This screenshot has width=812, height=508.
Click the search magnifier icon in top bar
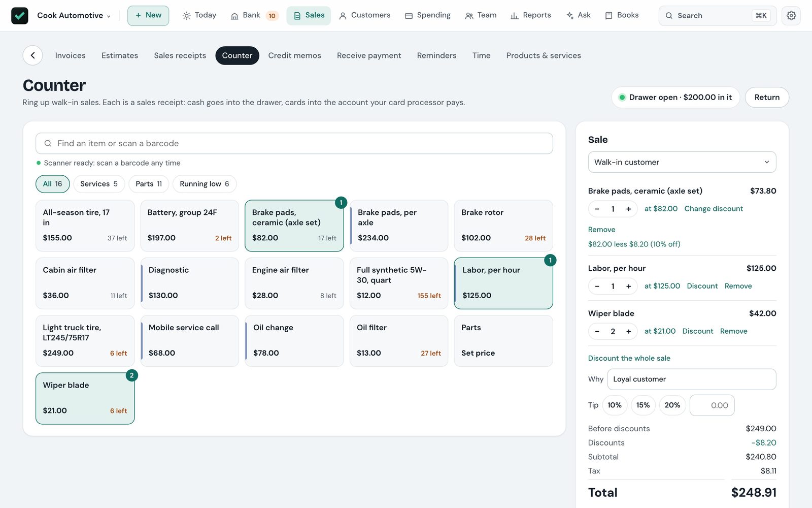[x=669, y=16]
